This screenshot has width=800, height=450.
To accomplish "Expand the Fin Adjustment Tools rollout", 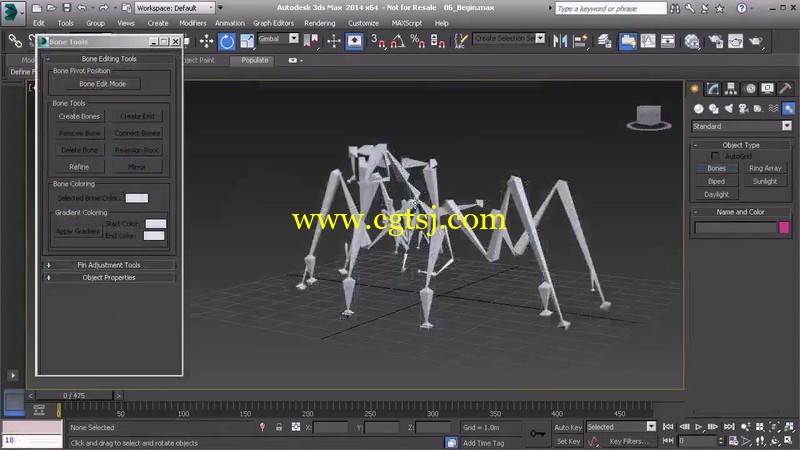I will (109, 265).
